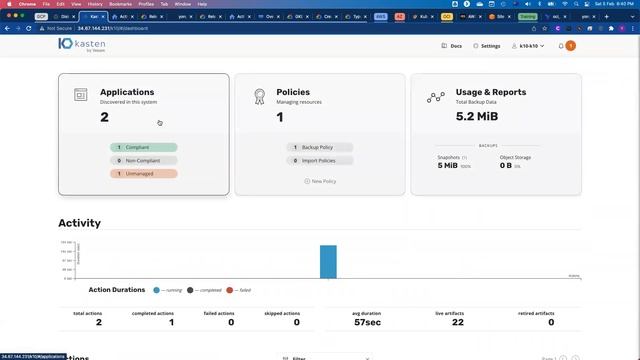Click the Usage & Reports graph icon
The image size is (640, 360).
click(436, 97)
